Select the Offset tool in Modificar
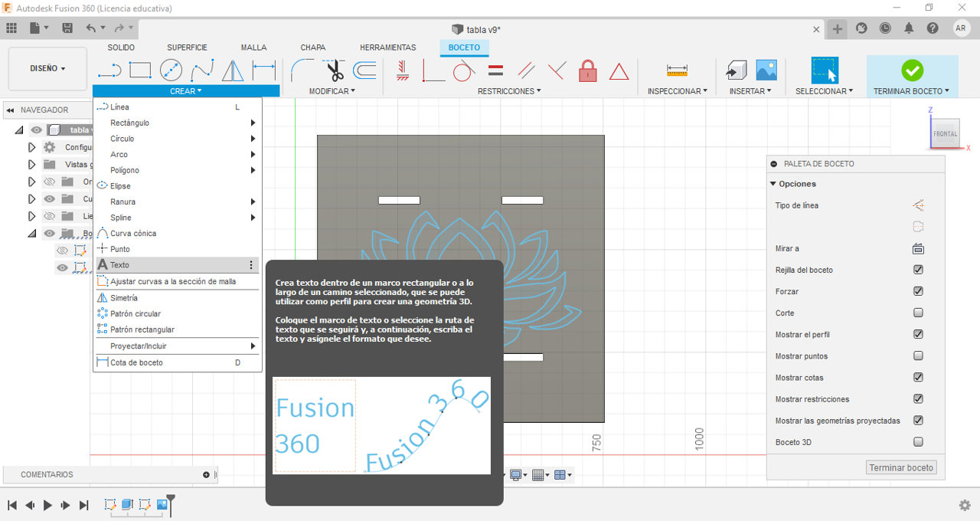The width and height of the screenshot is (980, 521). click(365, 70)
